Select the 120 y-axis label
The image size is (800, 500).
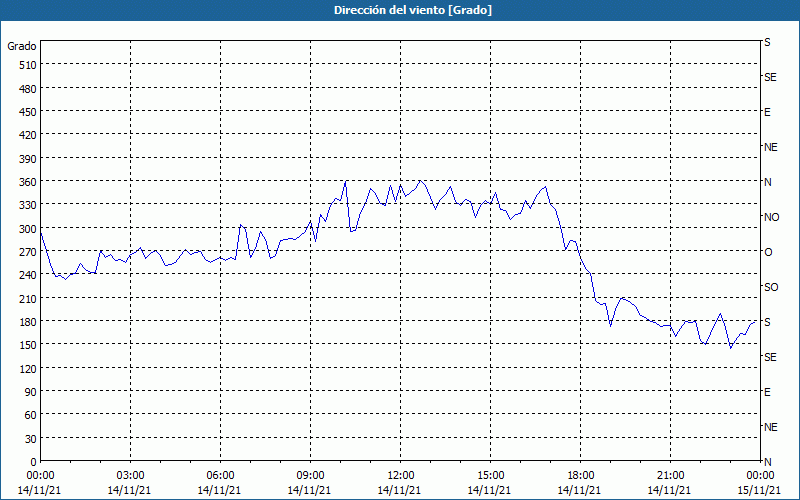[29, 368]
